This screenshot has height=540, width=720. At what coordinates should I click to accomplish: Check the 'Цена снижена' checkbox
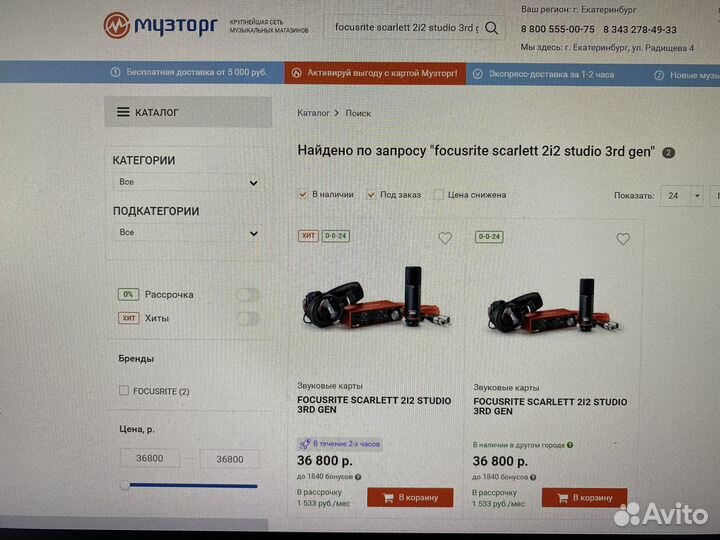tap(439, 195)
